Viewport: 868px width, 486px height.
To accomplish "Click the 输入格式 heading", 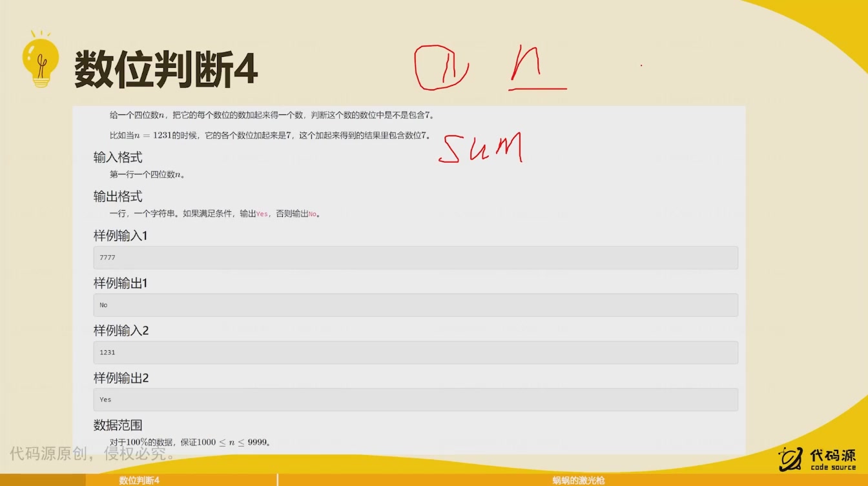I will coord(118,157).
